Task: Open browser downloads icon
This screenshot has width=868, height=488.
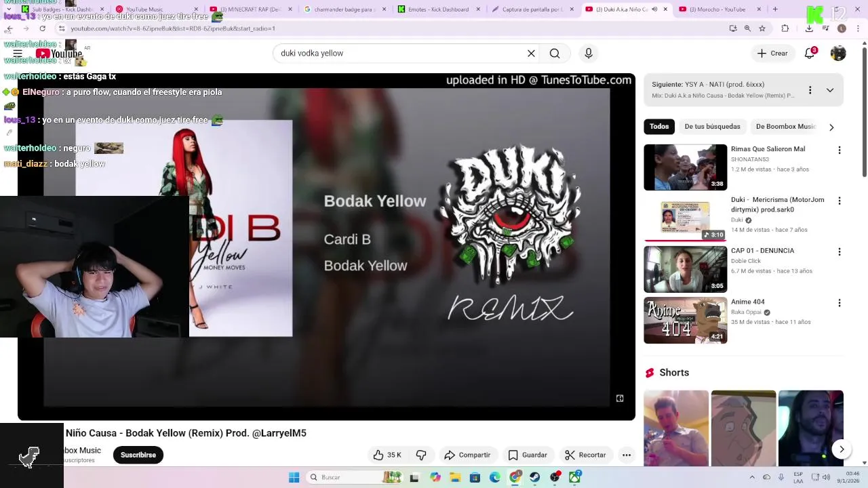Action: 809,28
